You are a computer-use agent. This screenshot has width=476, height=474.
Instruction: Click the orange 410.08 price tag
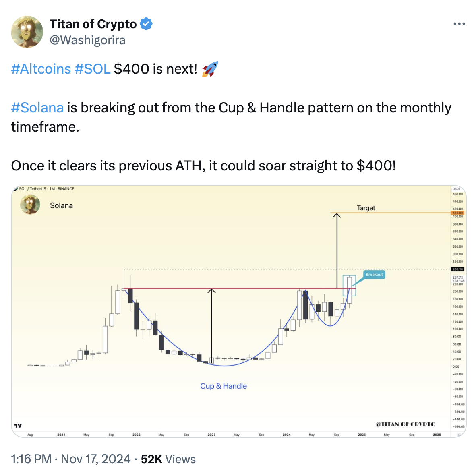(458, 213)
